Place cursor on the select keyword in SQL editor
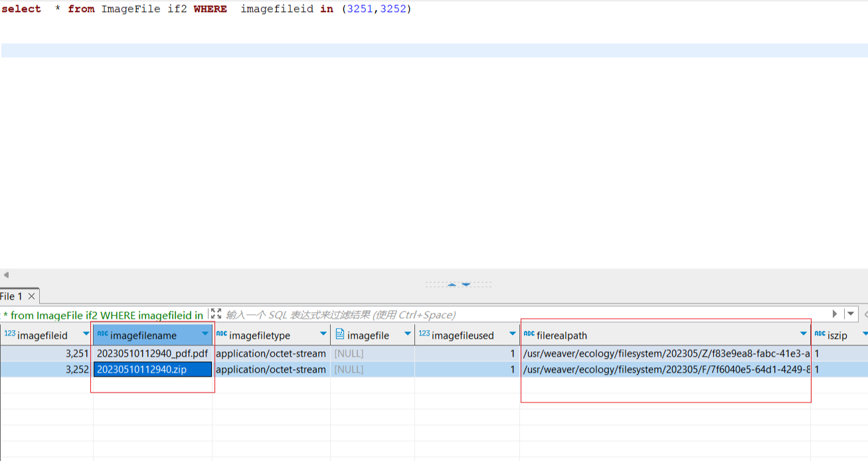This screenshot has height=461, width=868. [21, 9]
